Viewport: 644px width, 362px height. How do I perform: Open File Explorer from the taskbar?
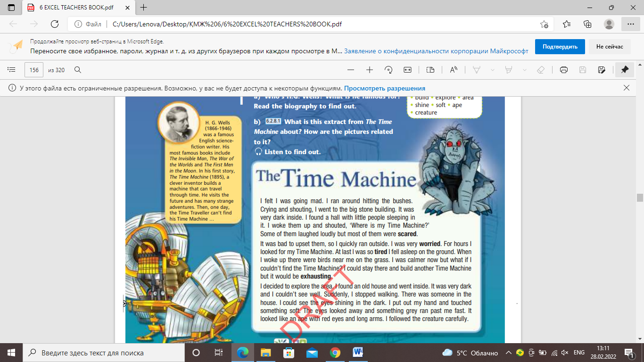click(x=266, y=353)
